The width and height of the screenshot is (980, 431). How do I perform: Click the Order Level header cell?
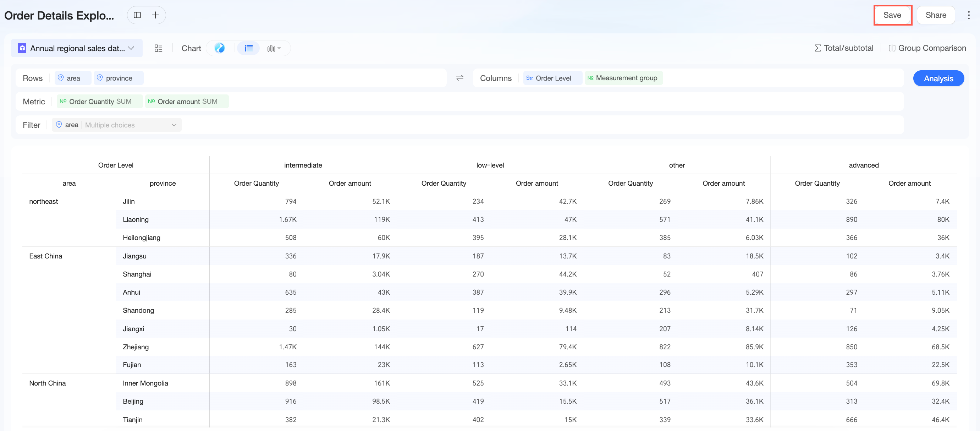[x=116, y=165]
